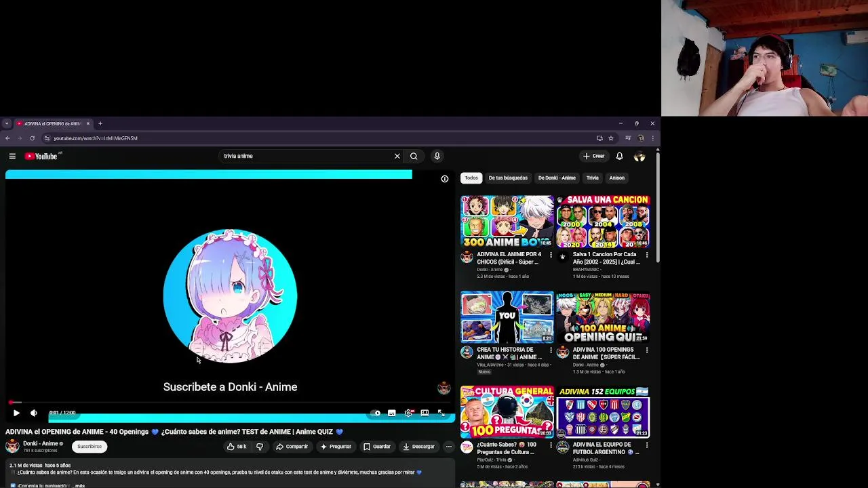Open the notifications bell
The image size is (868, 488).
(620, 156)
